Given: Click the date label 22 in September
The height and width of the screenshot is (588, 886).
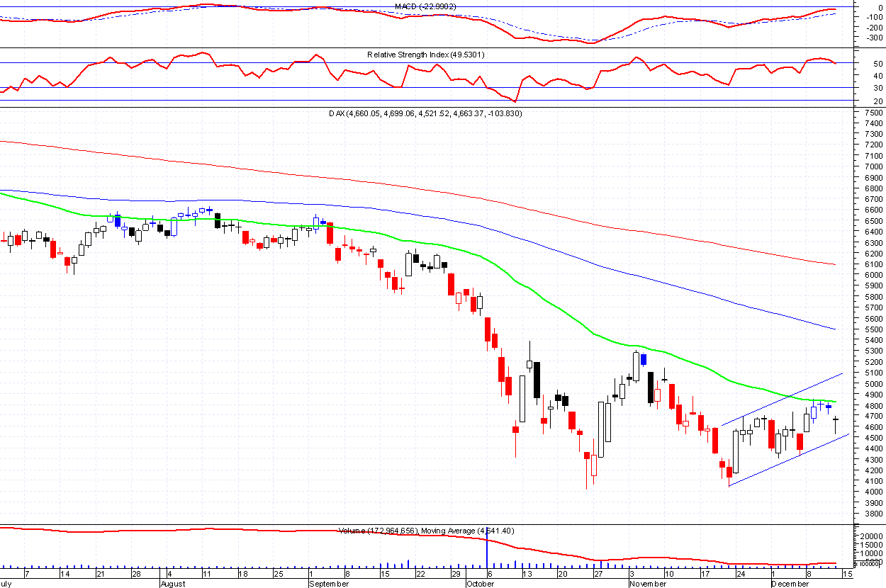Looking at the screenshot, I should (x=420, y=574).
